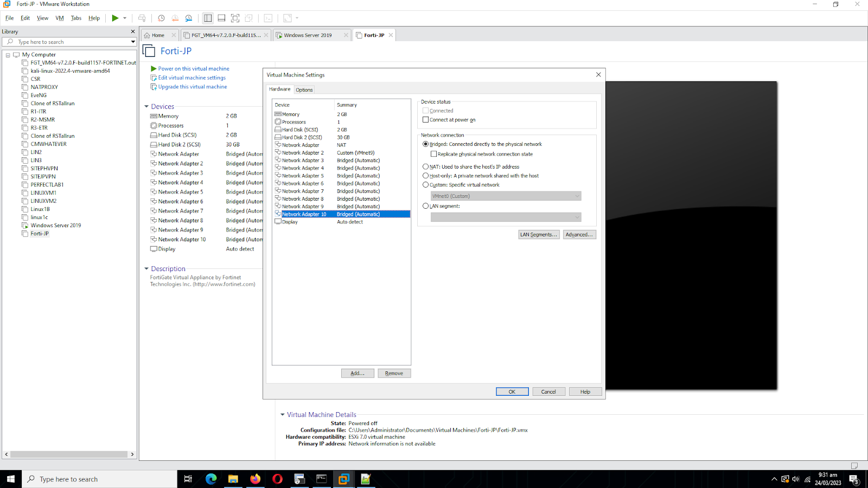Click the Revert to Snapshot icon
Image resolution: width=868 pixels, height=488 pixels.
(x=175, y=18)
